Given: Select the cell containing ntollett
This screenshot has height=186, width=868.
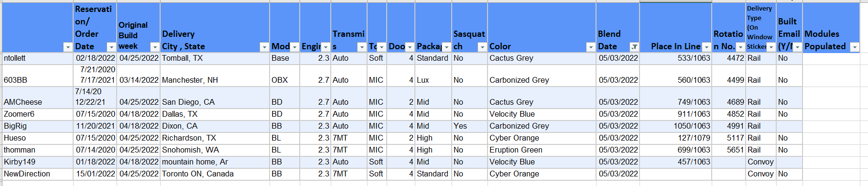Looking at the screenshot, I should tap(38, 58).
